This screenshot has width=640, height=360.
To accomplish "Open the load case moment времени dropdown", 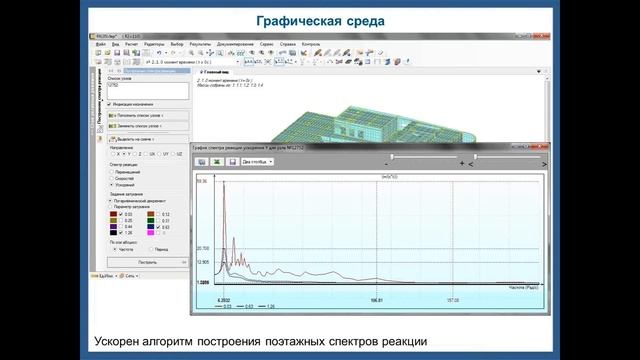I will 238,62.
